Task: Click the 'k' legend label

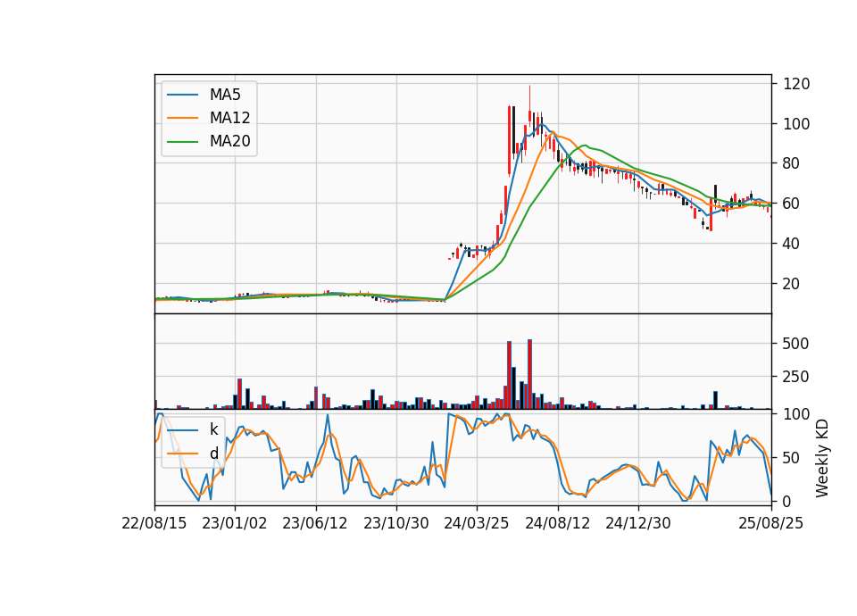Action: tap(213, 429)
